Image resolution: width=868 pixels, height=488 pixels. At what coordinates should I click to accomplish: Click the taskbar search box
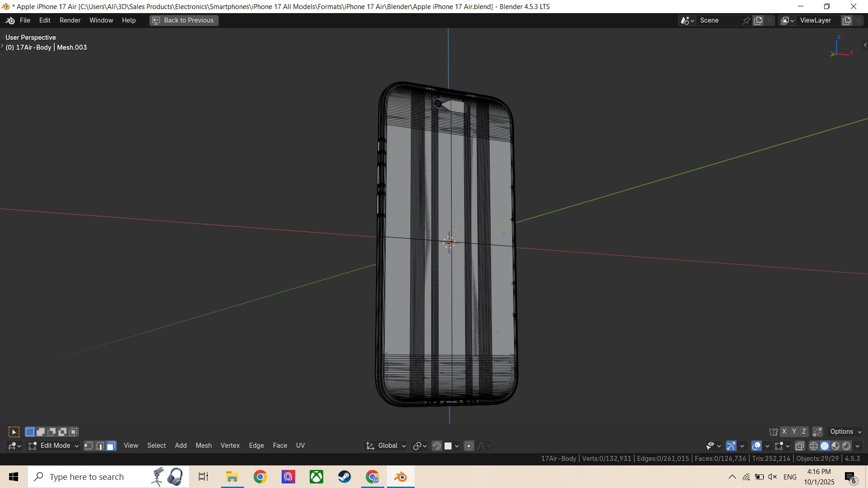coord(108,477)
